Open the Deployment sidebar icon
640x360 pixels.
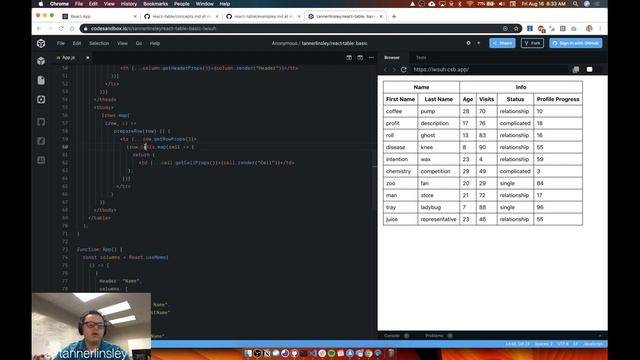click(x=41, y=141)
